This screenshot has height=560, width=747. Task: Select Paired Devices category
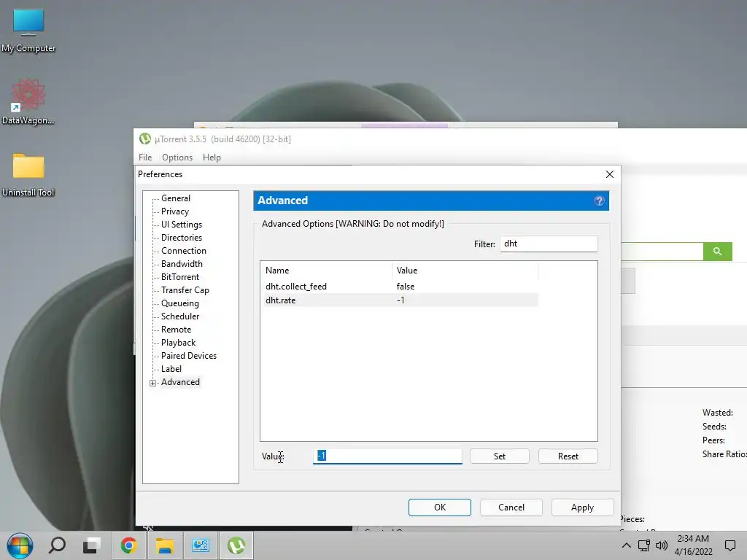[x=189, y=356]
